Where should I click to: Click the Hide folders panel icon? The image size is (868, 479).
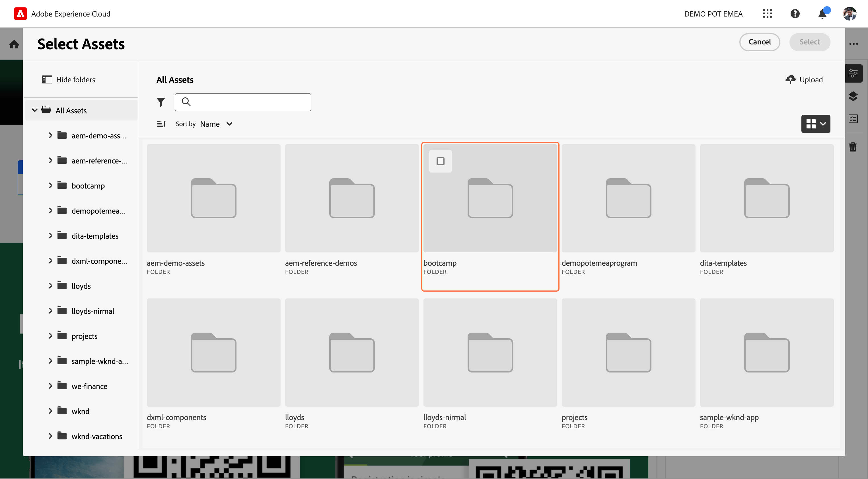click(x=47, y=79)
